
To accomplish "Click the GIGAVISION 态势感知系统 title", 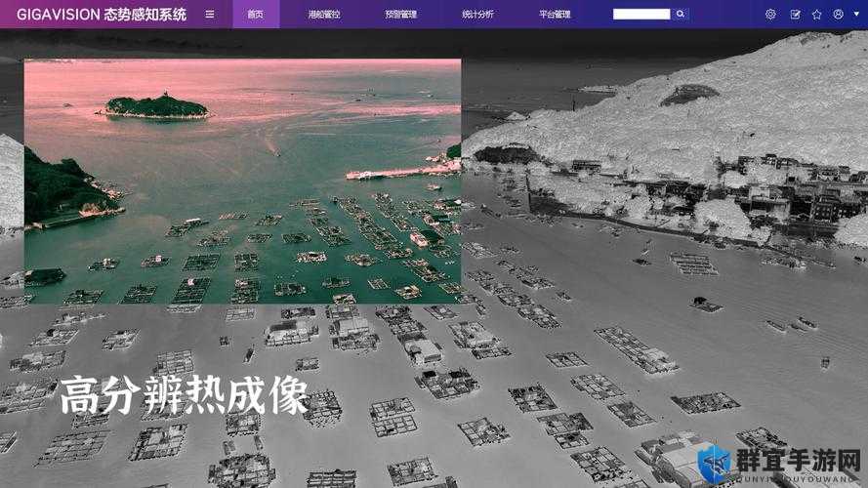I will (102, 15).
